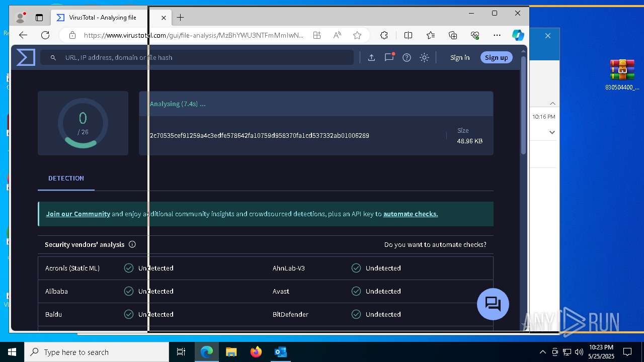Click the search magnifier icon

click(53, 58)
